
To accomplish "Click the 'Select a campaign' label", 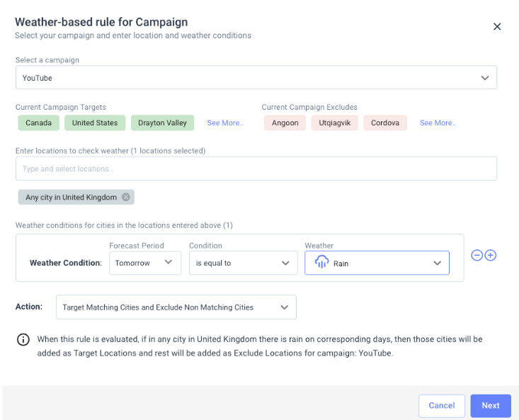I will tap(47, 60).
